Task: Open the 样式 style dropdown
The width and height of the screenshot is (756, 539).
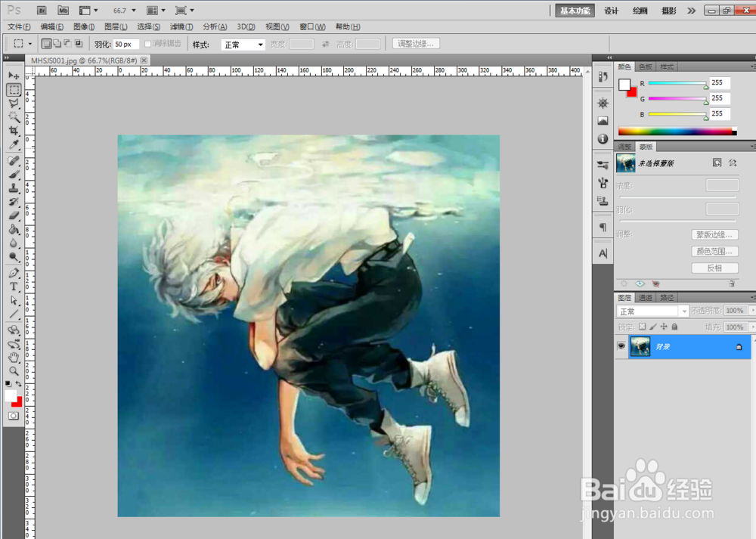Action: click(x=243, y=45)
